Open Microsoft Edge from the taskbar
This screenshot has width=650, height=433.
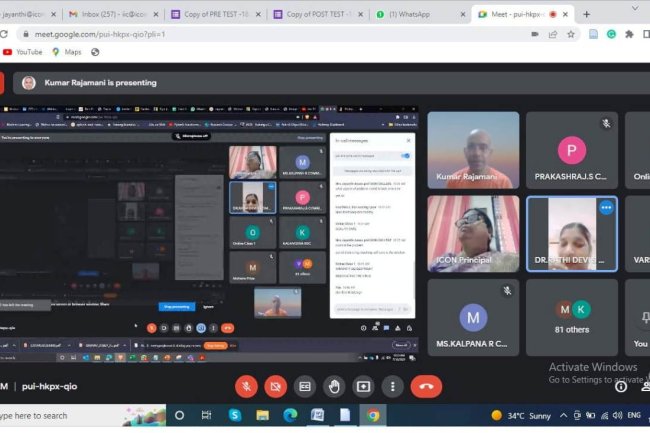290,415
